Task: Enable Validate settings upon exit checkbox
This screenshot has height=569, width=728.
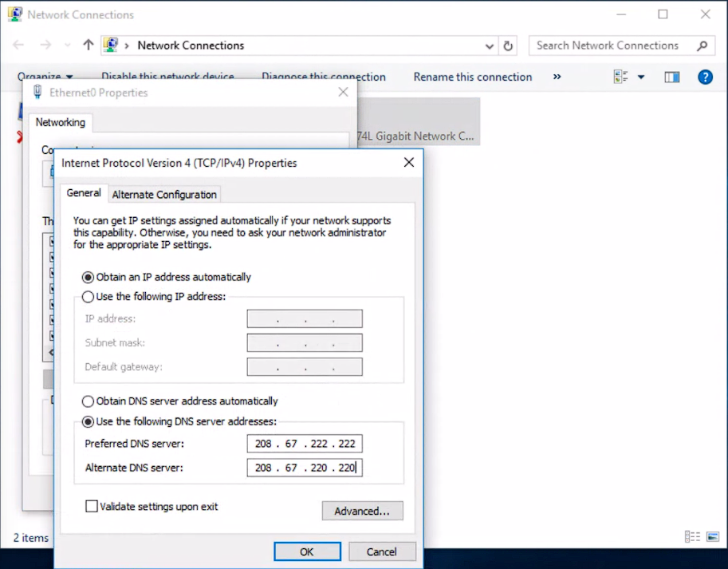Action: [92, 506]
